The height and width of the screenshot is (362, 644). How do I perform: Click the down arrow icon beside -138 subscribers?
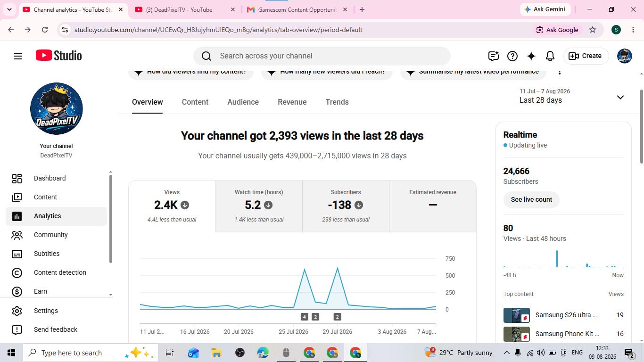359,205
